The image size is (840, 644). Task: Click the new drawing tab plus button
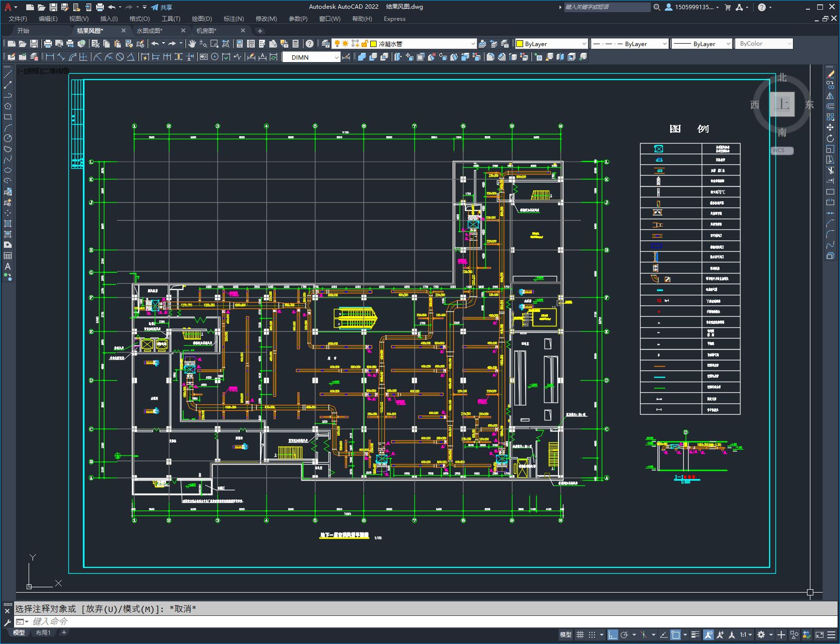click(x=260, y=31)
